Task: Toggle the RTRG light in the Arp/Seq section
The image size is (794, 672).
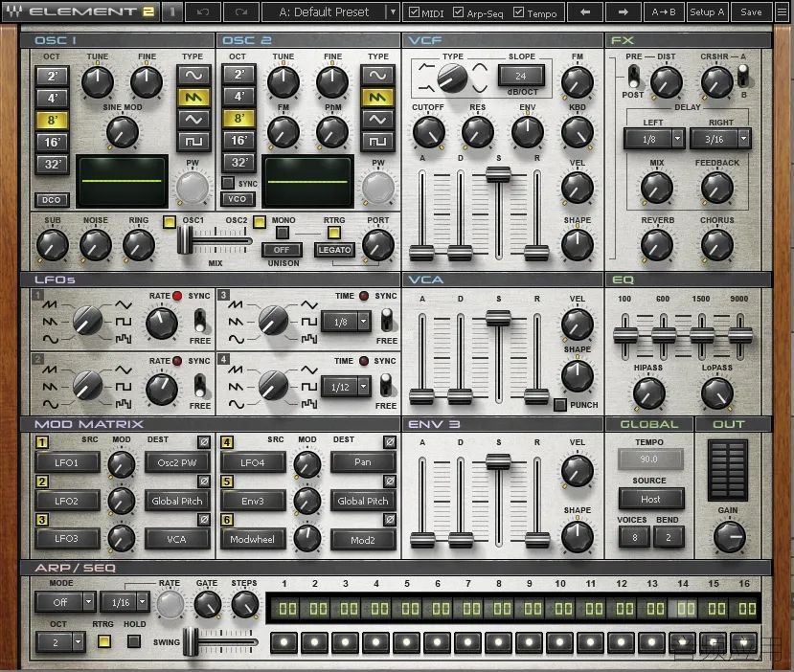Action: pyautogui.click(x=103, y=641)
